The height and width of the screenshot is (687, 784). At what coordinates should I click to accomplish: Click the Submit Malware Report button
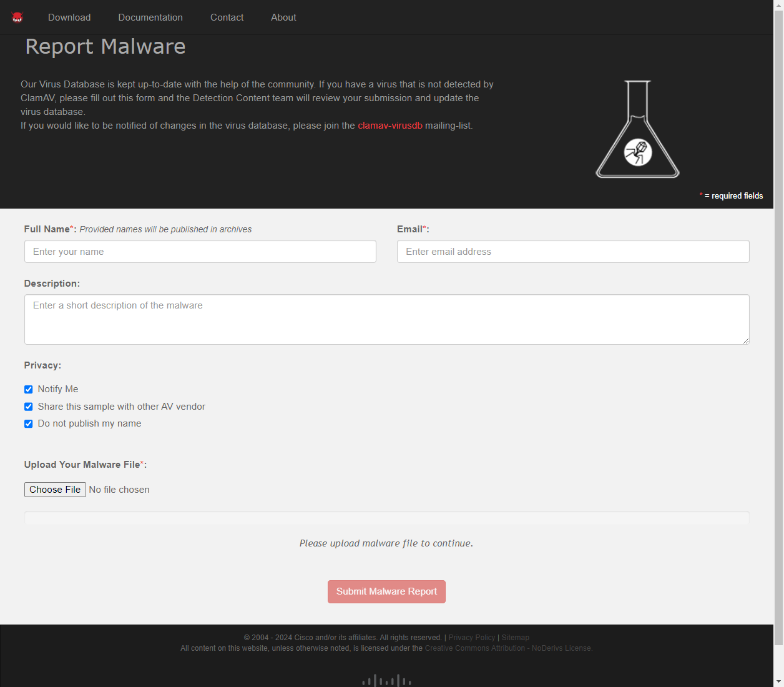[386, 591]
